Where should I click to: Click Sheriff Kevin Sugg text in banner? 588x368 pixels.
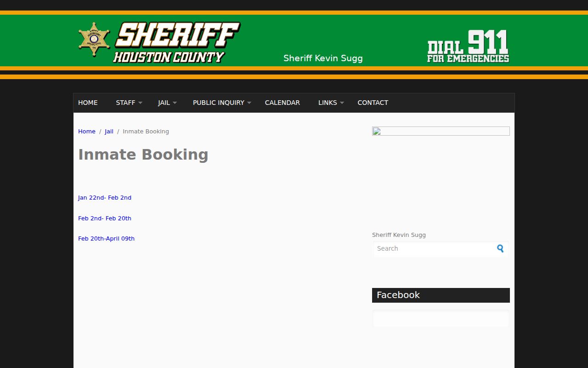(x=323, y=58)
